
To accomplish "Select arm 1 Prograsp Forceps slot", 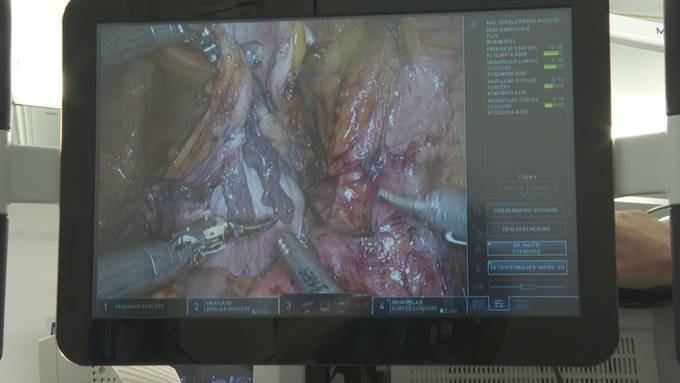I will (x=141, y=307).
